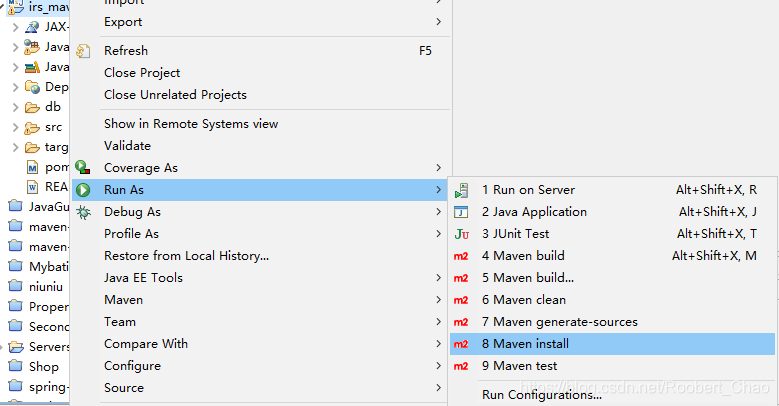Expand the db folder arrow

pos(15,107)
